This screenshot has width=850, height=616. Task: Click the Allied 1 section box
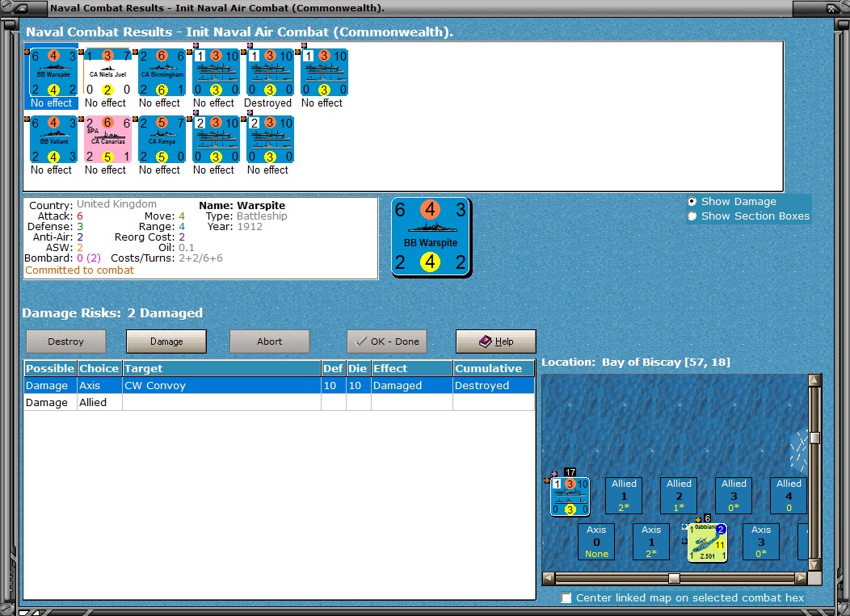[x=624, y=496]
